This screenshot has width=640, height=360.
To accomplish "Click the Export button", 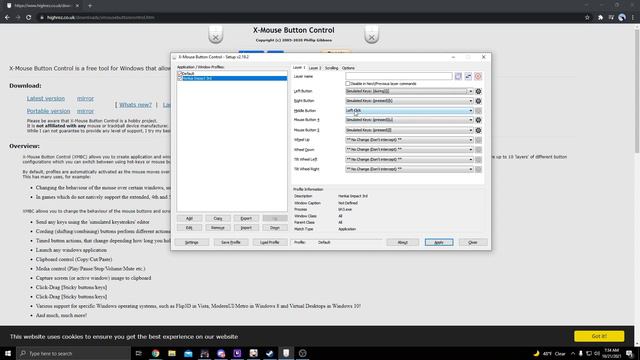I will pyautogui.click(x=246, y=218).
